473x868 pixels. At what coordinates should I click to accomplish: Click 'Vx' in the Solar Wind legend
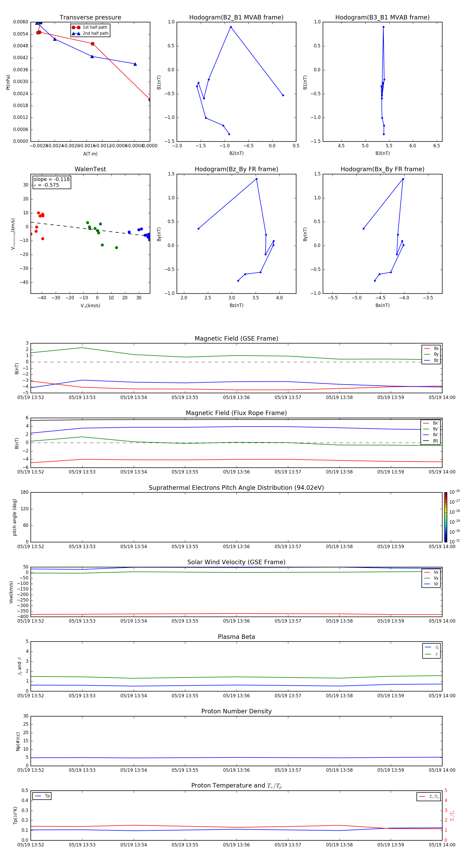tap(436, 572)
